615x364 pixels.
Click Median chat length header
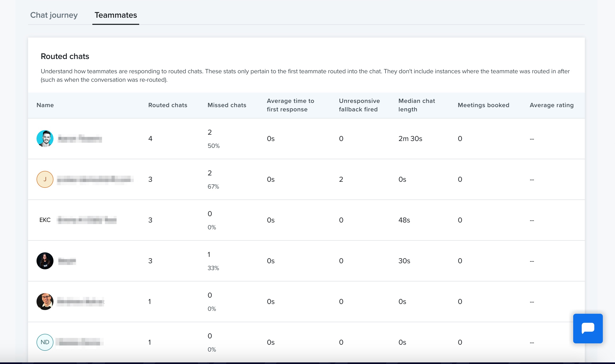(x=417, y=105)
